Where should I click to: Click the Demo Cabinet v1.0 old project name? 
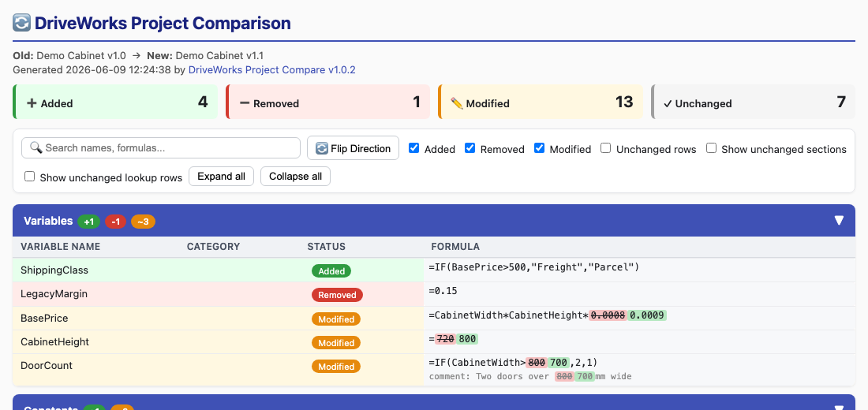tap(81, 56)
